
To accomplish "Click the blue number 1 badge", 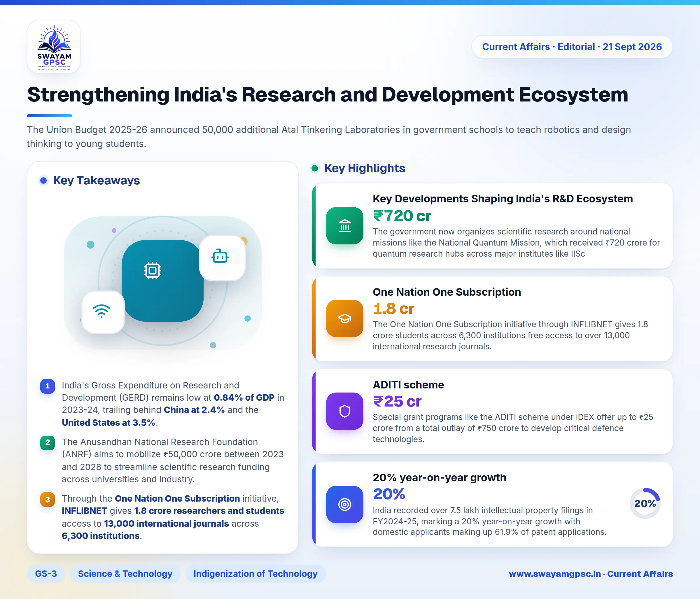I will coord(48,386).
